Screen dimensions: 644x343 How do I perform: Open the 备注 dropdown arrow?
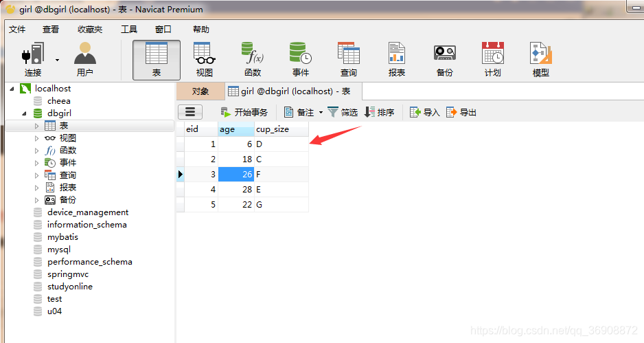pos(321,112)
